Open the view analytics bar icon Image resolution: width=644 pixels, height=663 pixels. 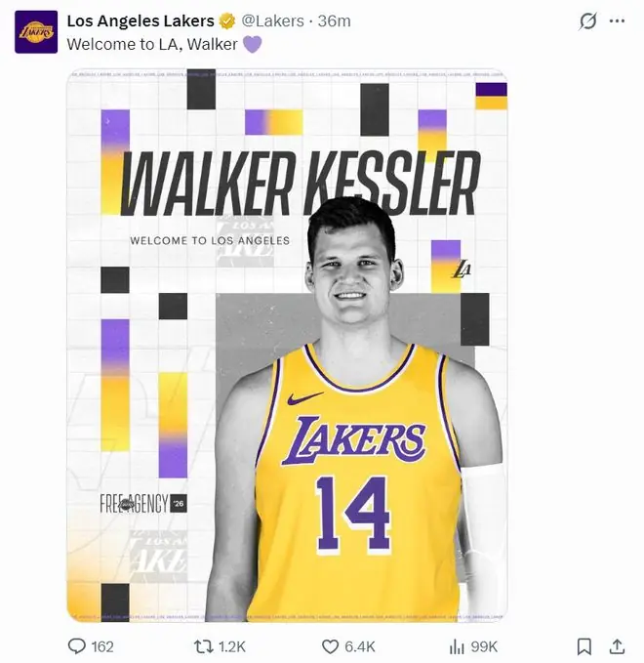tap(457, 646)
